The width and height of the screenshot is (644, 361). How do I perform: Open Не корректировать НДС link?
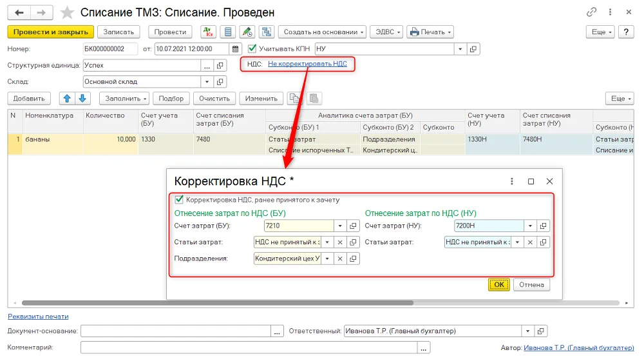coord(307,64)
